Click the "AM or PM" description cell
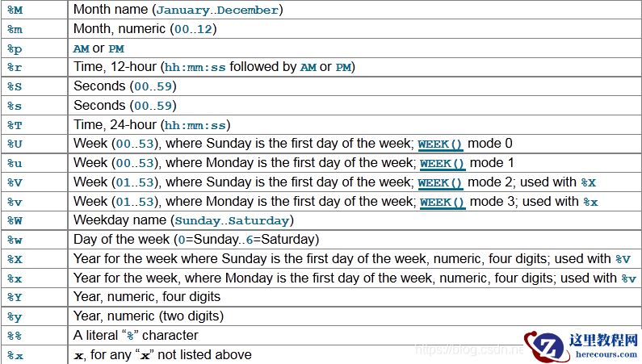Viewport: 642px width, 364px height. tap(99, 48)
